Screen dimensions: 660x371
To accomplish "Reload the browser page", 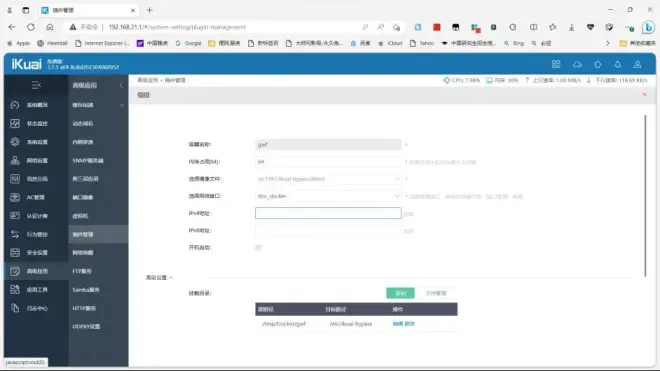I will click(31, 27).
